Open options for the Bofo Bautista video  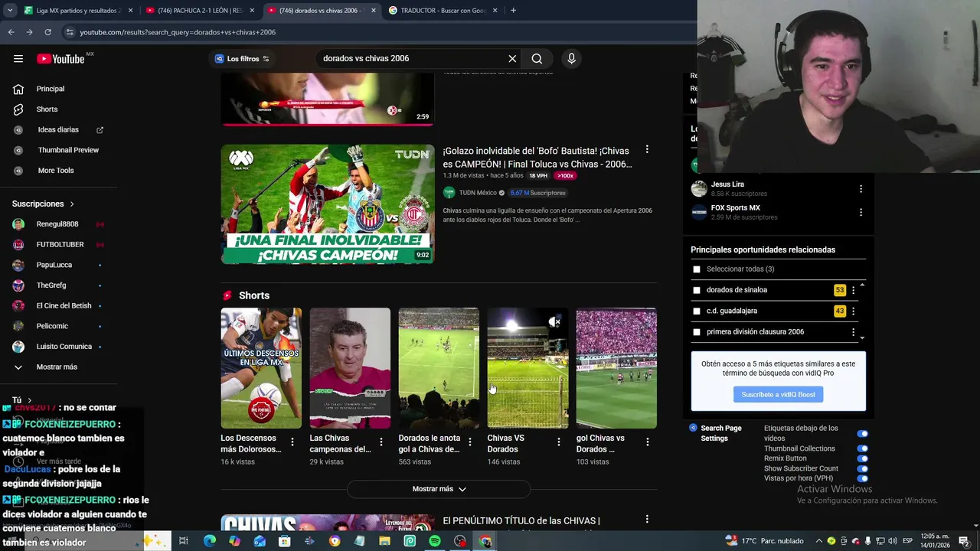(647, 150)
